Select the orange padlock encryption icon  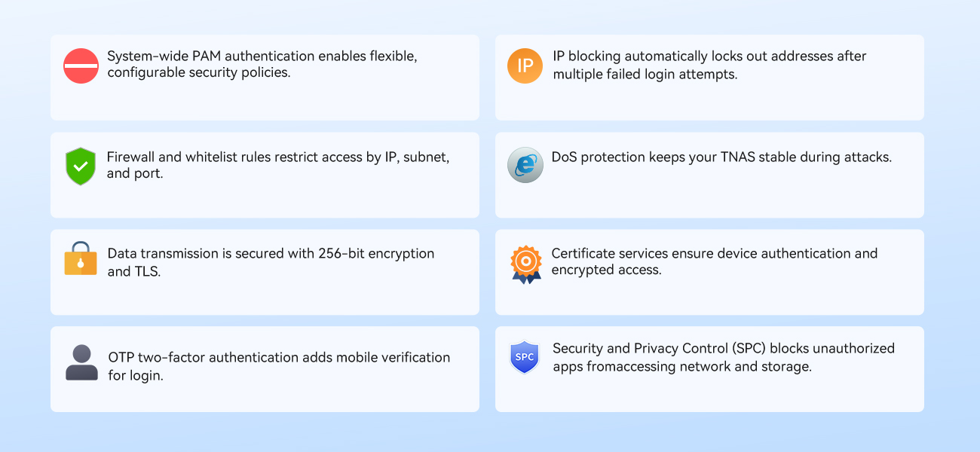pos(81,258)
